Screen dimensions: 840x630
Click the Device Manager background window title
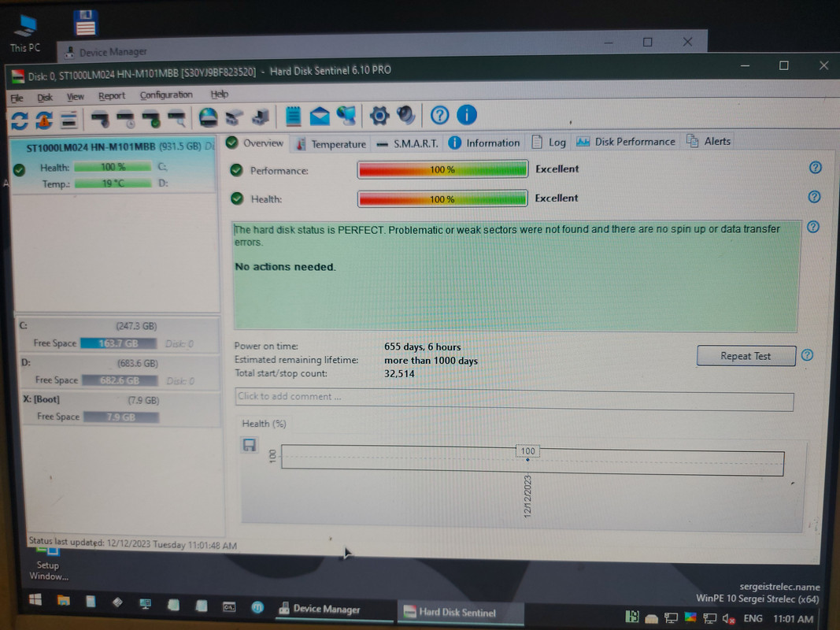click(113, 52)
